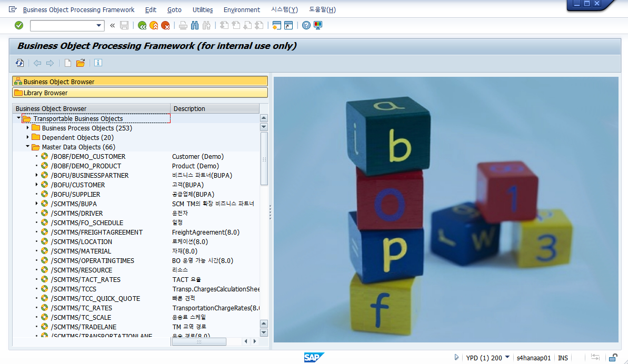Collapse Master Data Objects (66) folder
Screen dimensions: 628x364
(27, 146)
